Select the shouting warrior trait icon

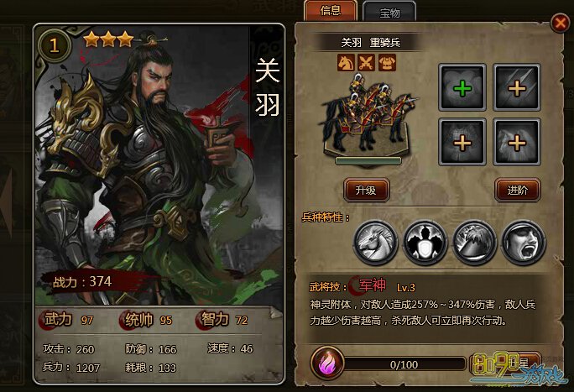[x=524, y=243]
